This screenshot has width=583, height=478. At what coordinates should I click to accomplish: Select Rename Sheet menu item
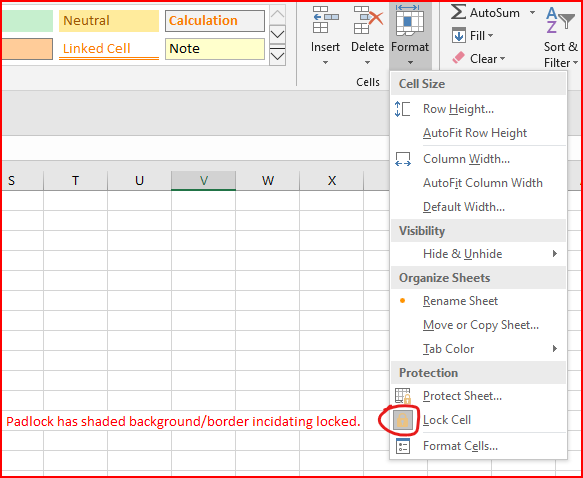(479, 301)
